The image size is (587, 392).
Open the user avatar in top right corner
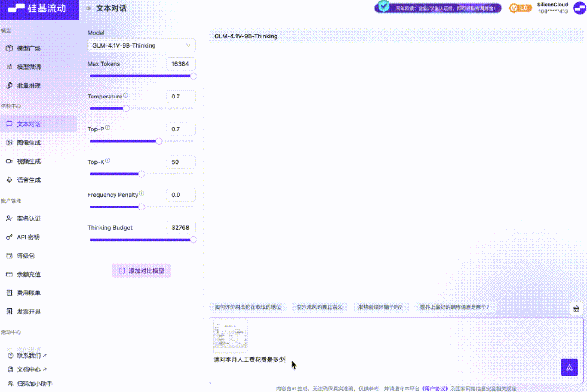tap(580, 8)
